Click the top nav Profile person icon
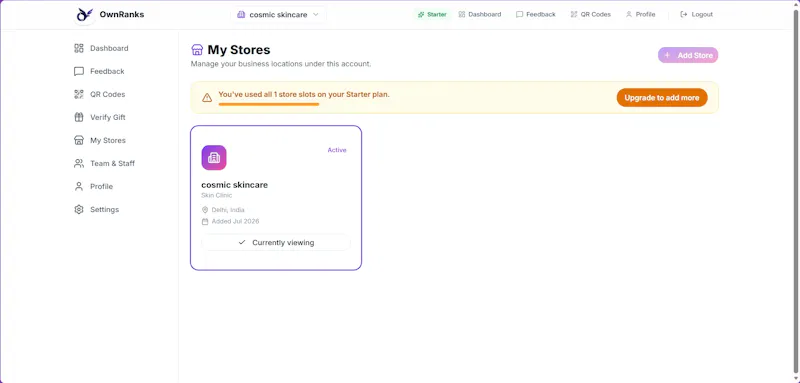The image size is (800, 383). [629, 15]
